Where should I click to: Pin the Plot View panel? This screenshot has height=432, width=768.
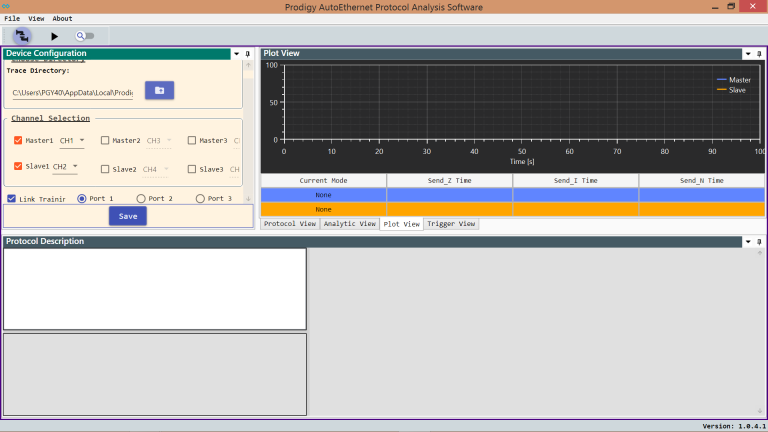(759, 54)
